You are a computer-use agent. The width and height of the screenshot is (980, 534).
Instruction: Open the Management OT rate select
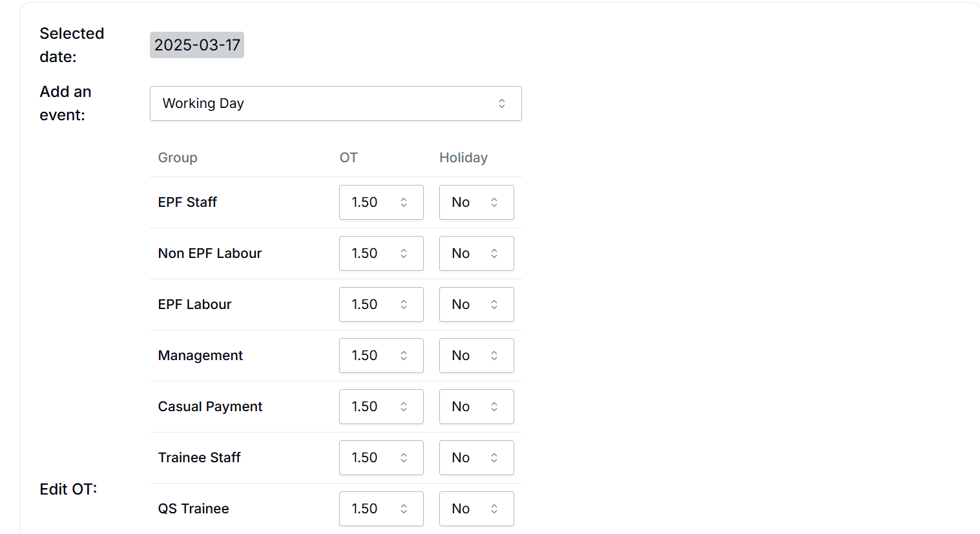point(381,356)
